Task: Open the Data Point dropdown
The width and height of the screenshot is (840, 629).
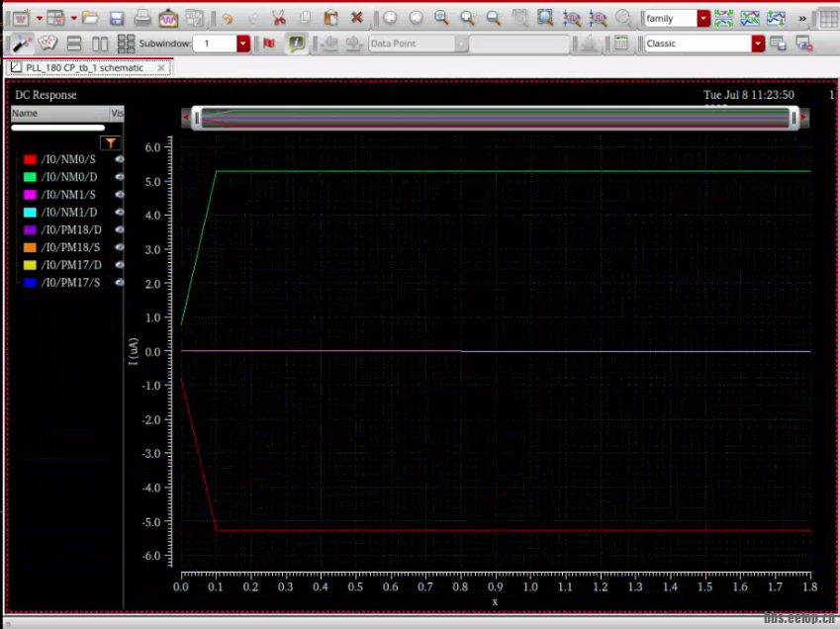Action: coord(461,44)
